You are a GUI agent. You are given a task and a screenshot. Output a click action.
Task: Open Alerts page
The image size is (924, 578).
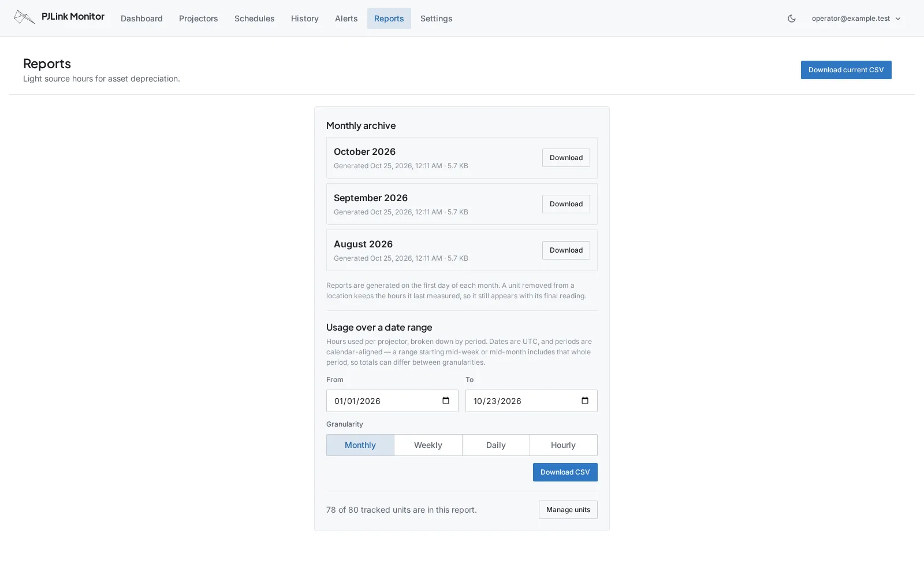[x=346, y=18]
